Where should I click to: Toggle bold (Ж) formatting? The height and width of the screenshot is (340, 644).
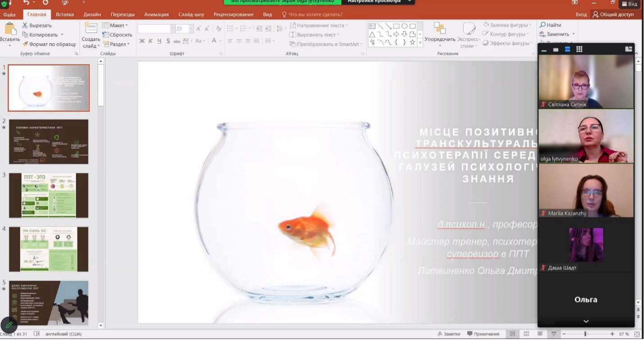pyautogui.click(x=142, y=41)
